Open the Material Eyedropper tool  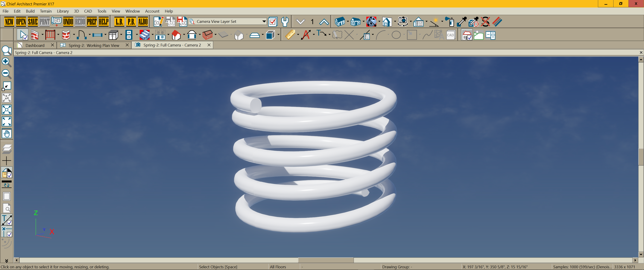coord(461,22)
